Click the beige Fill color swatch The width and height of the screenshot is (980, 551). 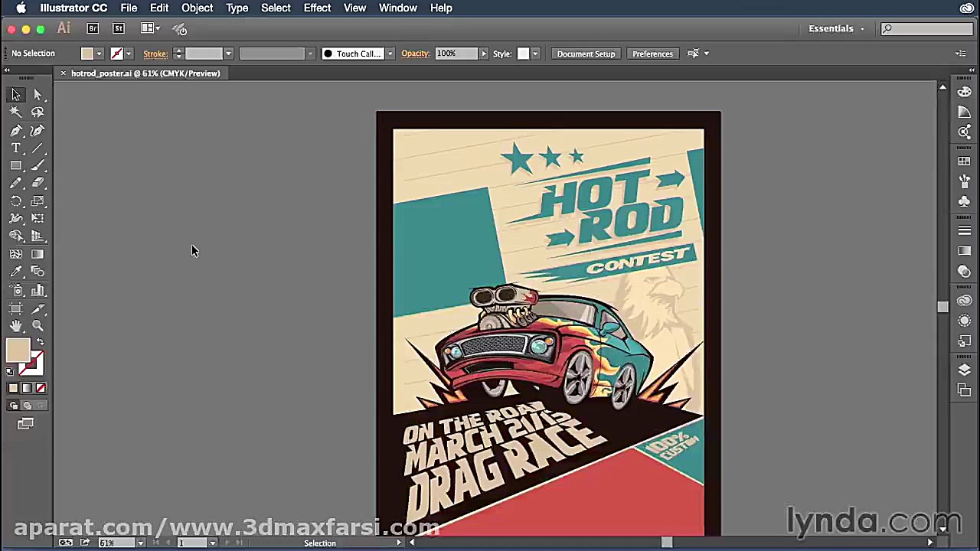pos(17,351)
